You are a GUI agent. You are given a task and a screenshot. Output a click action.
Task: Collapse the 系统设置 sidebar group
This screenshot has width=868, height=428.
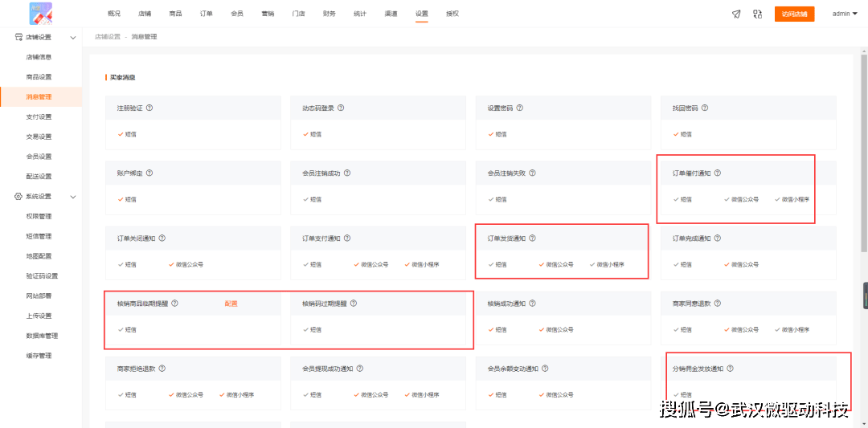click(73, 197)
